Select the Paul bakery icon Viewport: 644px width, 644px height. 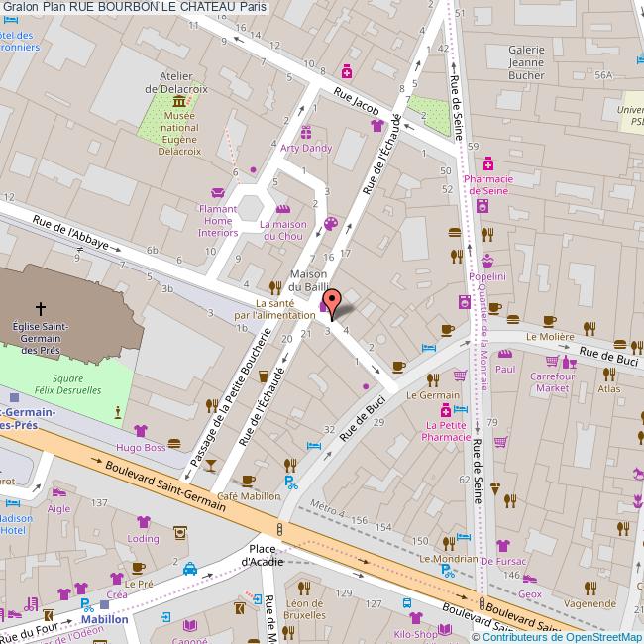pyautogui.click(x=504, y=354)
